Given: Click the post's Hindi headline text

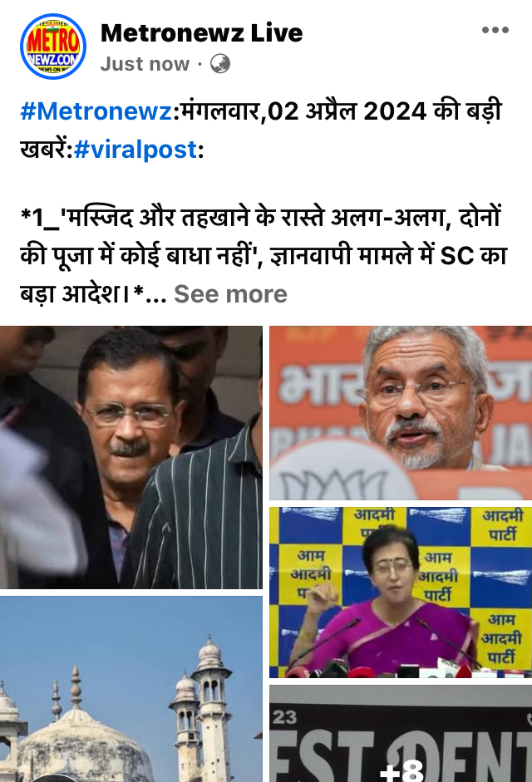Looking at the screenshot, I should (260, 130).
